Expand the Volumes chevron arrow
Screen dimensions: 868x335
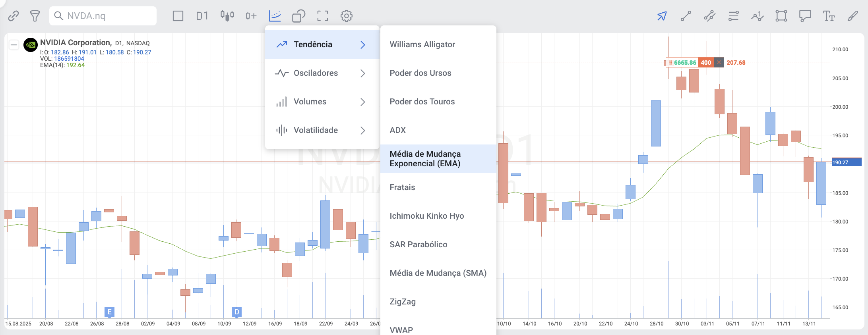tap(362, 102)
